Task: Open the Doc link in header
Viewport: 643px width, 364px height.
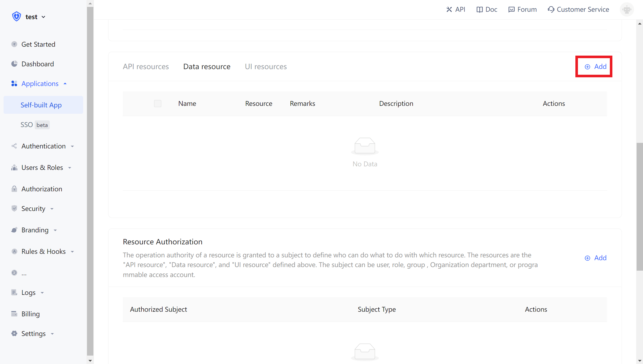Action: pyautogui.click(x=487, y=9)
